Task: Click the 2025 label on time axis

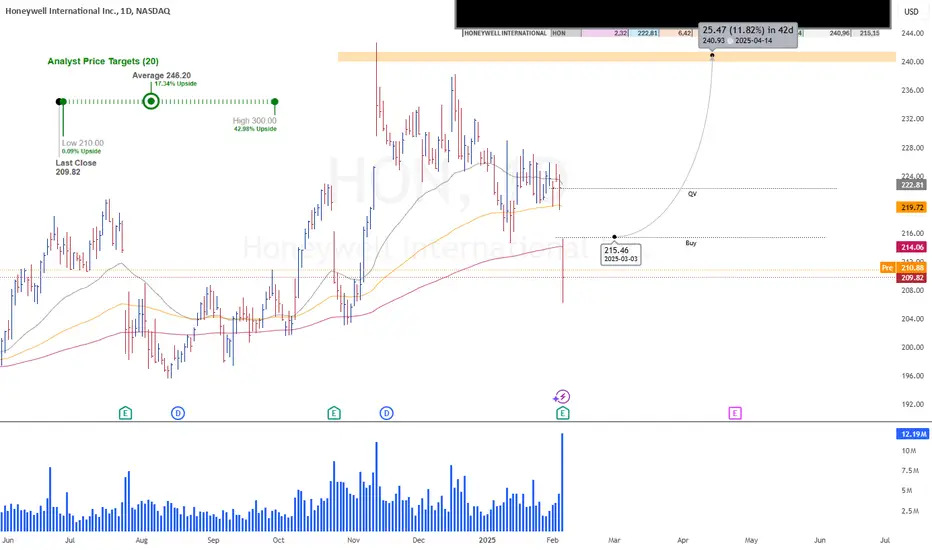Action: (x=487, y=540)
